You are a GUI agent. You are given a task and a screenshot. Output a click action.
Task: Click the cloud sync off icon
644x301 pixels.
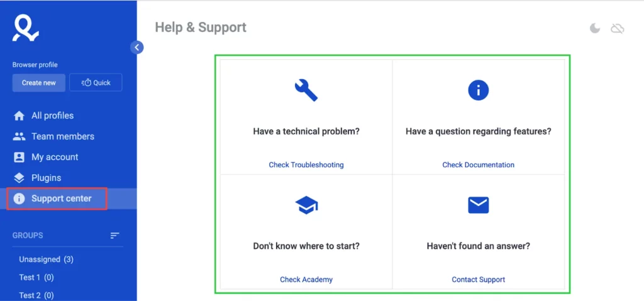(x=618, y=28)
